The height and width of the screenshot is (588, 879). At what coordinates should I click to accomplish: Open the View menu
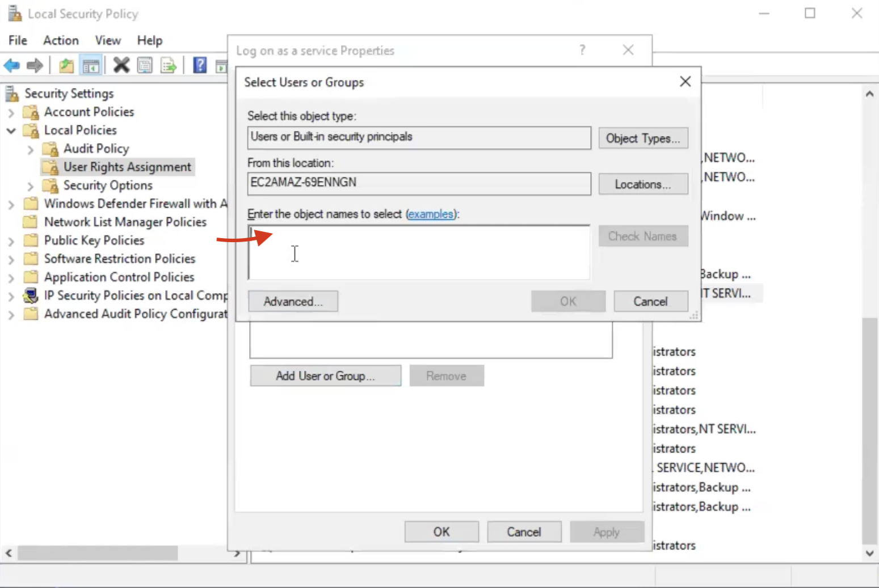pyautogui.click(x=107, y=40)
